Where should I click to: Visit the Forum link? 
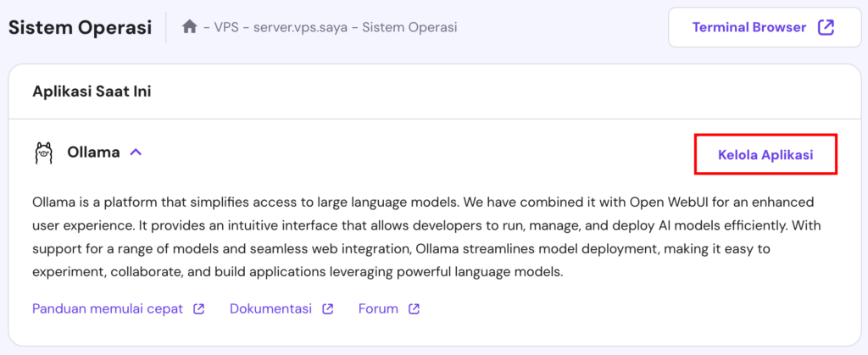click(378, 308)
